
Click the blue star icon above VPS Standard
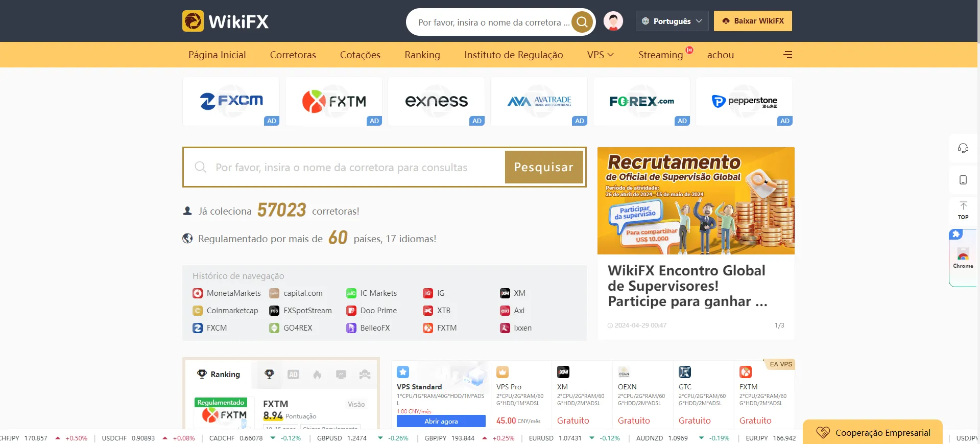(x=403, y=372)
